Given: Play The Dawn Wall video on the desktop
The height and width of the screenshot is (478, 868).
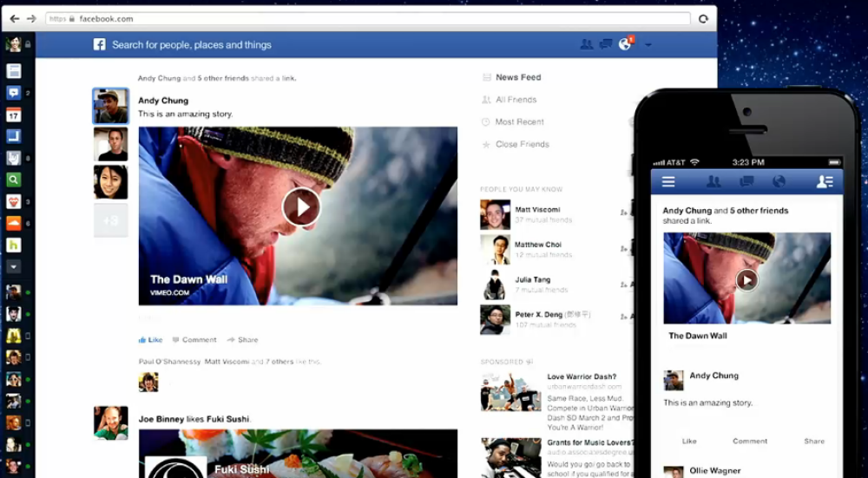Looking at the screenshot, I should (x=301, y=207).
